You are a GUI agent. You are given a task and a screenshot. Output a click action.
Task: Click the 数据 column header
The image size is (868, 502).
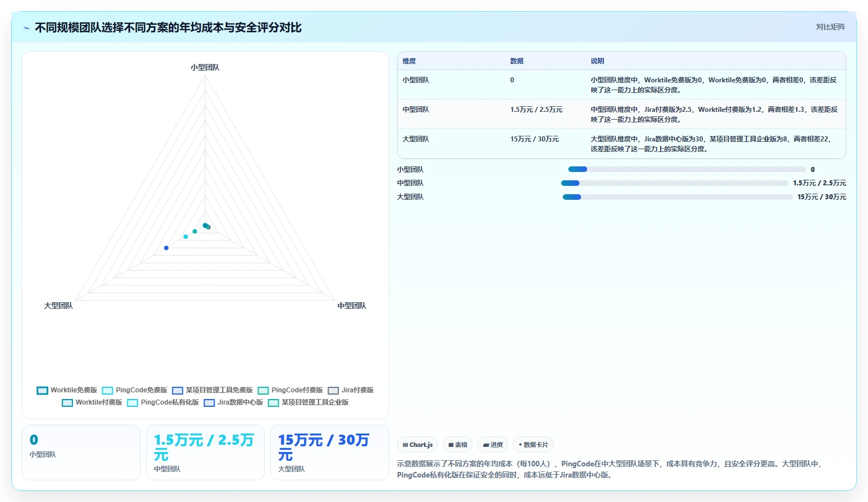click(517, 61)
